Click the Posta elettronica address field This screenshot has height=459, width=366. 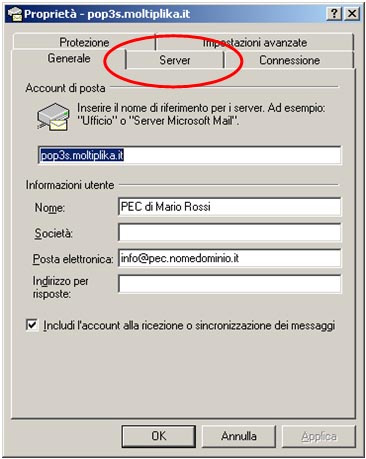[x=230, y=258]
